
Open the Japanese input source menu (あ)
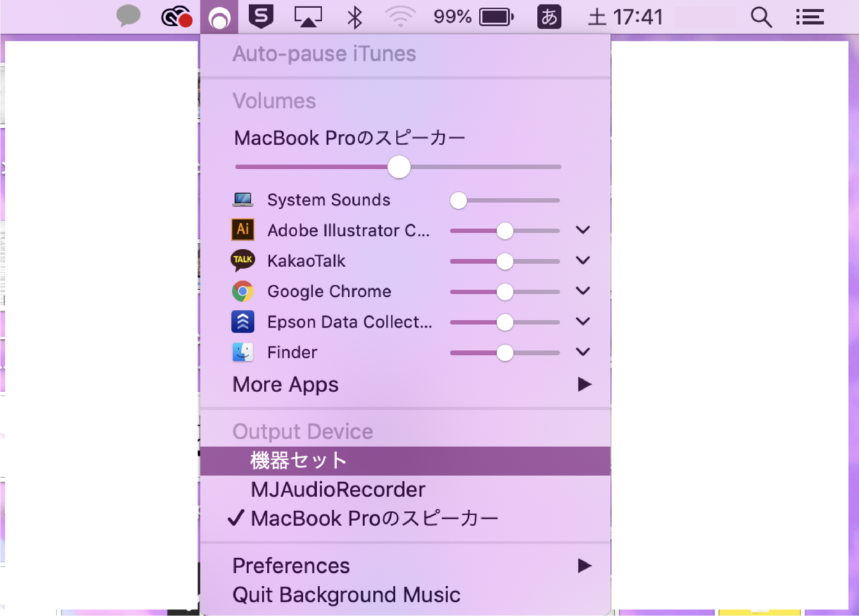pos(549,16)
